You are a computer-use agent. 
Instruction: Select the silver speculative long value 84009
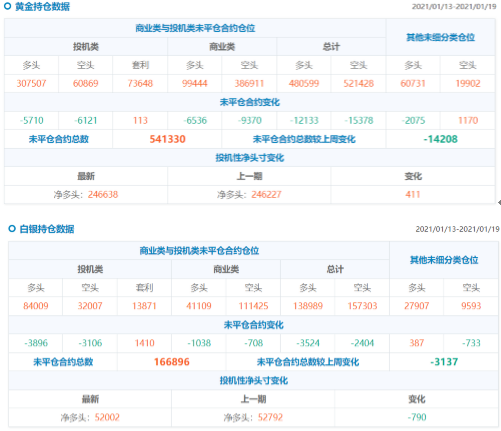[36, 306]
